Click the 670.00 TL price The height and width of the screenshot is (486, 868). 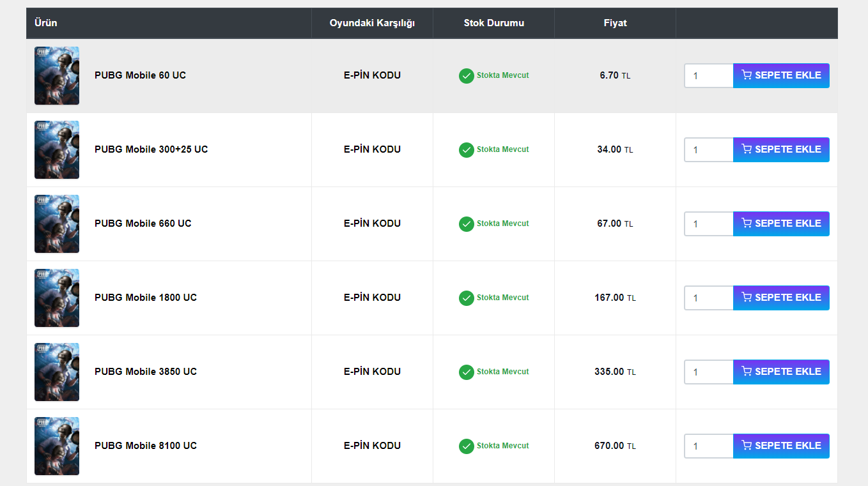point(615,446)
